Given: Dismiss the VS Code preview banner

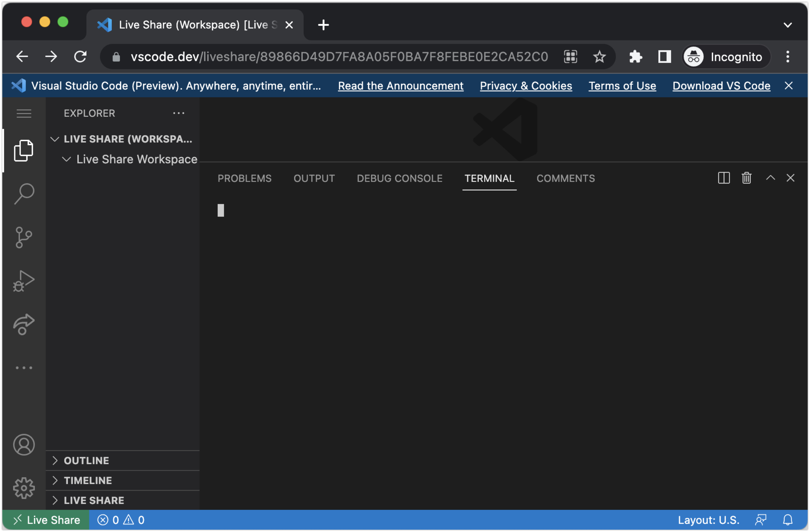Looking at the screenshot, I should 789,86.
